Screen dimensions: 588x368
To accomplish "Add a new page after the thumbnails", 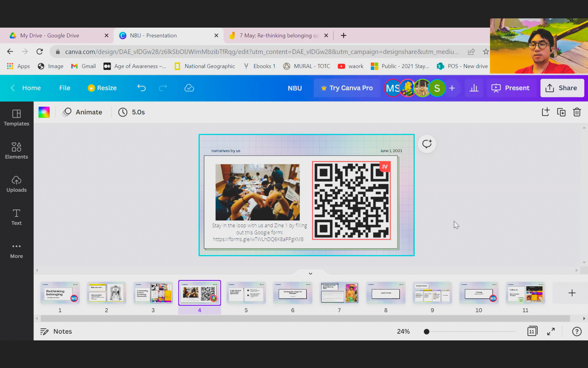I will tap(572, 293).
